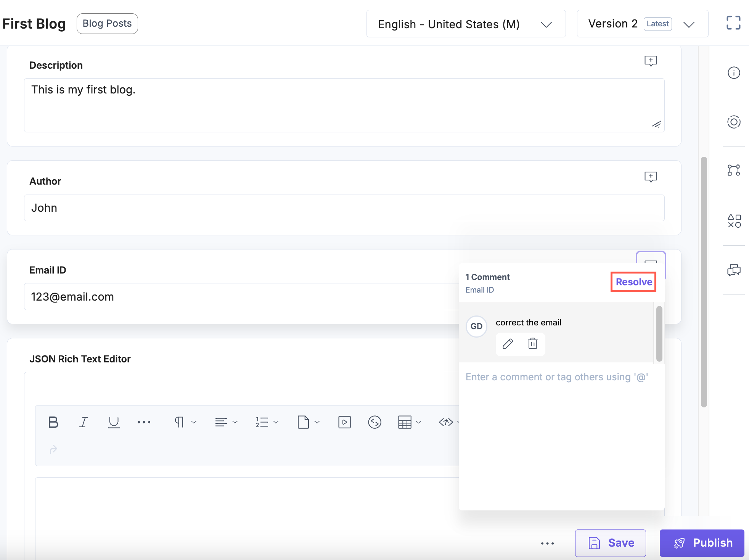Click the Blog Posts tab
This screenshot has width=749, height=560.
pyautogui.click(x=106, y=24)
